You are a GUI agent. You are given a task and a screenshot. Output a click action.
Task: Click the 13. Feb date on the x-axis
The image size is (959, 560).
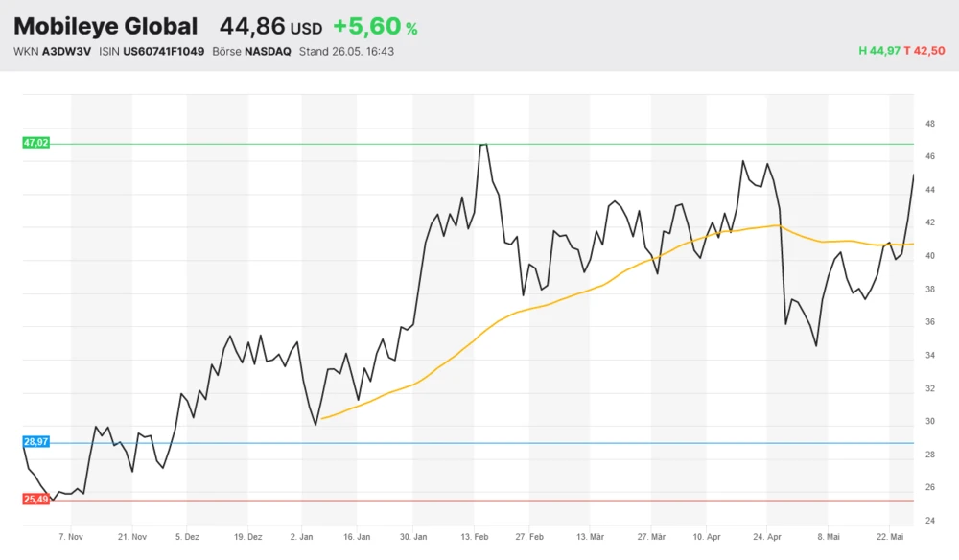(475, 537)
